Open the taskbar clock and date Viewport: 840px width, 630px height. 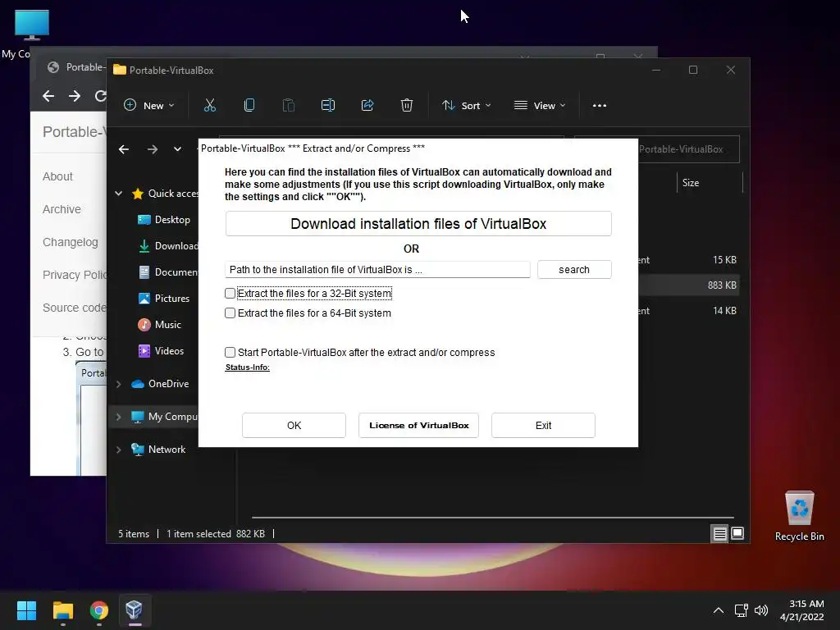801,610
